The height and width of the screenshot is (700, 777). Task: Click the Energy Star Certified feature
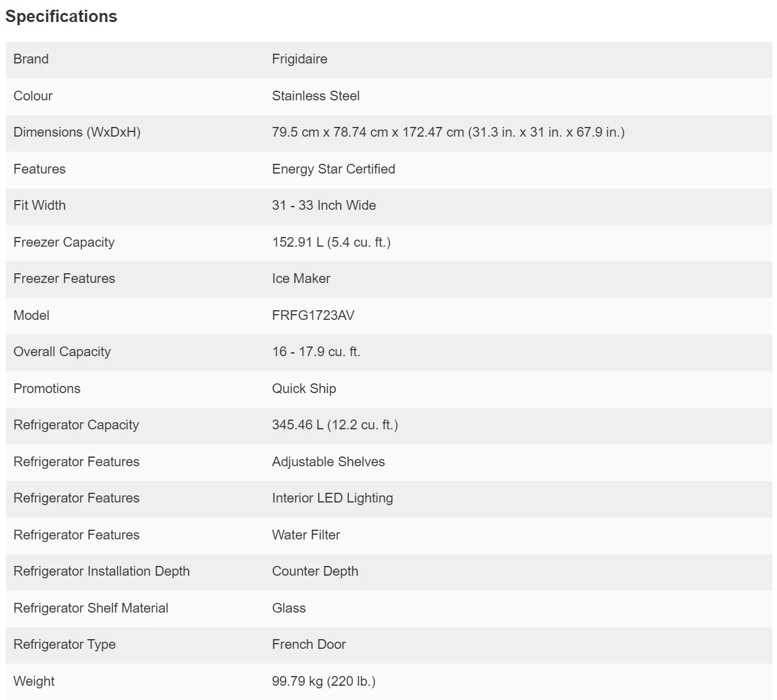coord(333,169)
